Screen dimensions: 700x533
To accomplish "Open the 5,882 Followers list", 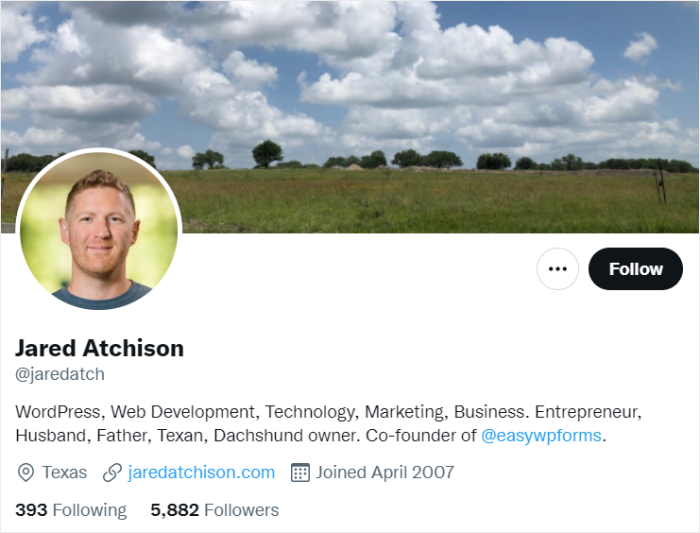I will pyautogui.click(x=215, y=510).
